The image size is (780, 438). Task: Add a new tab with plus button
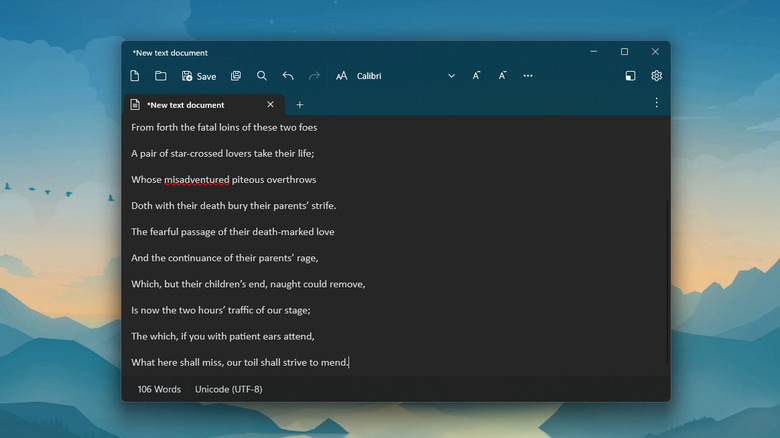pos(299,104)
